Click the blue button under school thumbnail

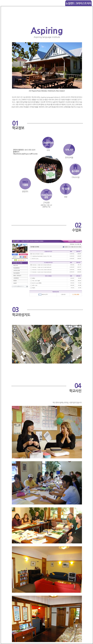(15, 254)
